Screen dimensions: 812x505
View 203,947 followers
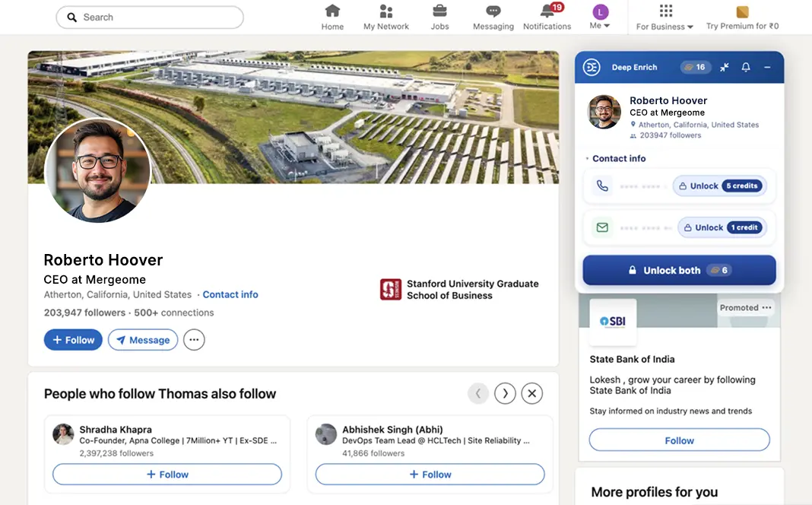point(84,313)
